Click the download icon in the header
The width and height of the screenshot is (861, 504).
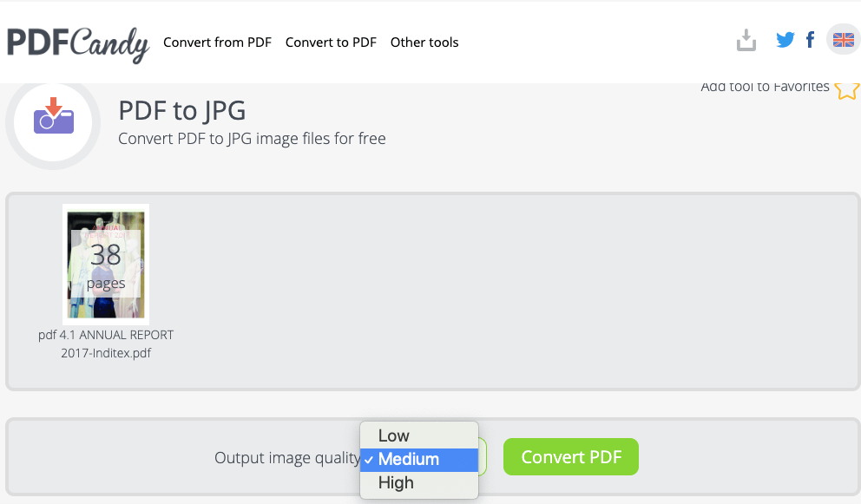click(746, 41)
